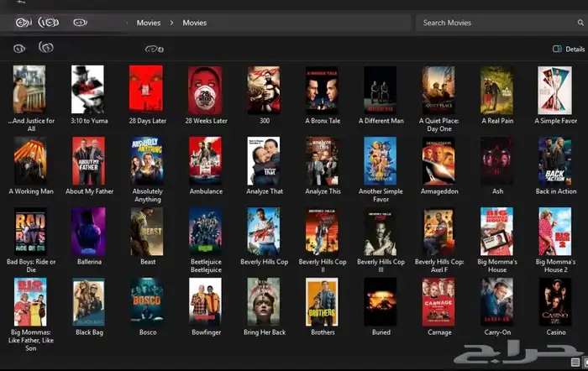Click the 28 Days Later item
The width and height of the screenshot is (588, 371).
(x=146, y=89)
